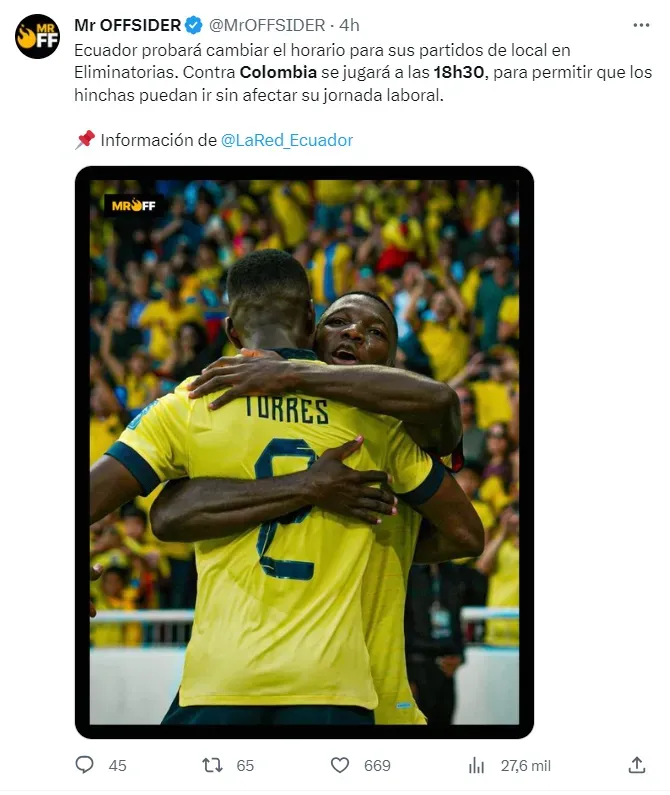Click the blue verified badge
The height and width of the screenshot is (795, 670).
(194, 25)
